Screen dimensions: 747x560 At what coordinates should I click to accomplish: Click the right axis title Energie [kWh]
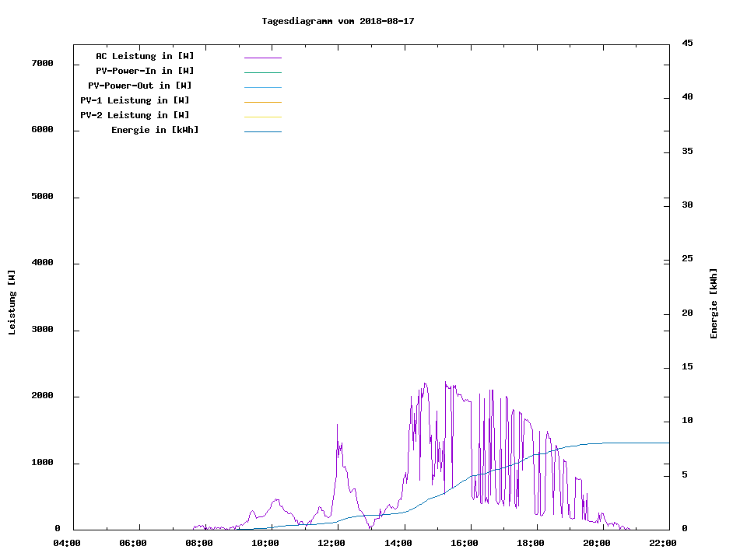tap(714, 303)
